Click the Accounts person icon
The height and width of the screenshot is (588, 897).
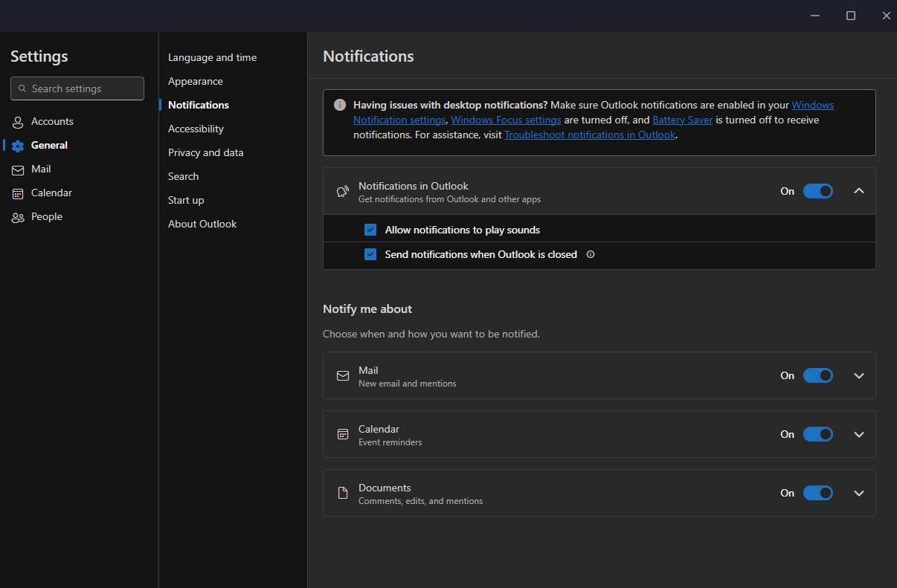click(18, 122)
